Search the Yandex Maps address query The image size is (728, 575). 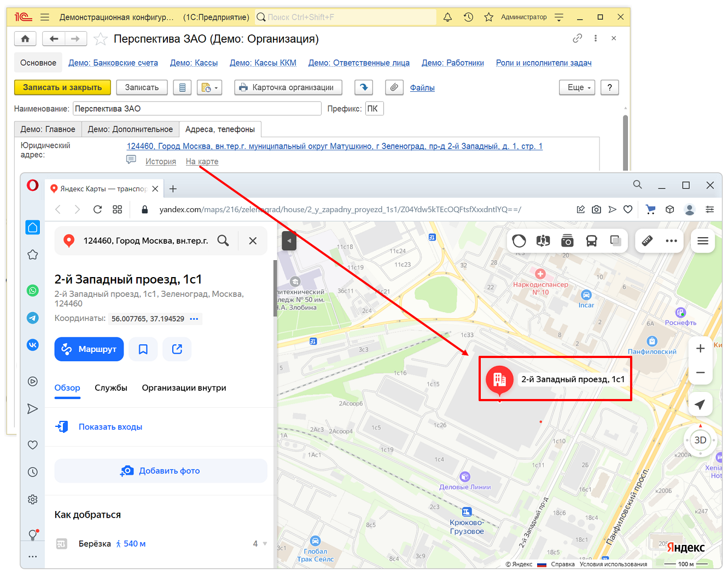pyautogui.click(x=223, y=240)
